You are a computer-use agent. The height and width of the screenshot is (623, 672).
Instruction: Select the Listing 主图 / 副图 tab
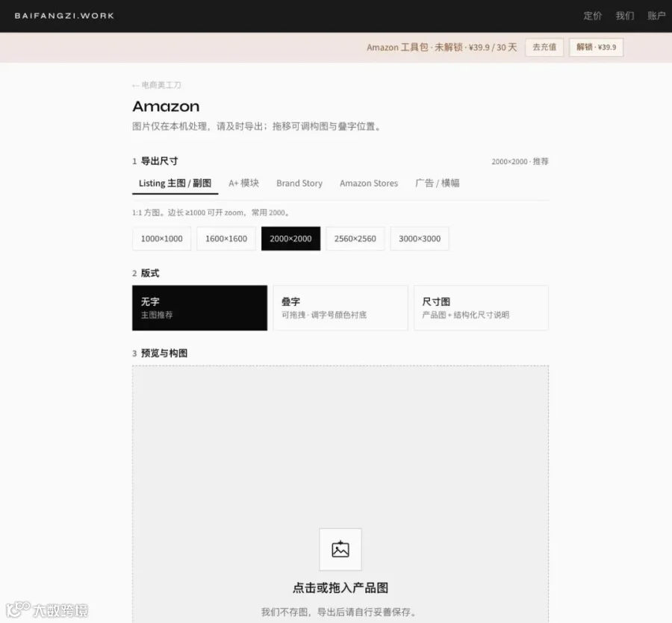pos(175,184)
